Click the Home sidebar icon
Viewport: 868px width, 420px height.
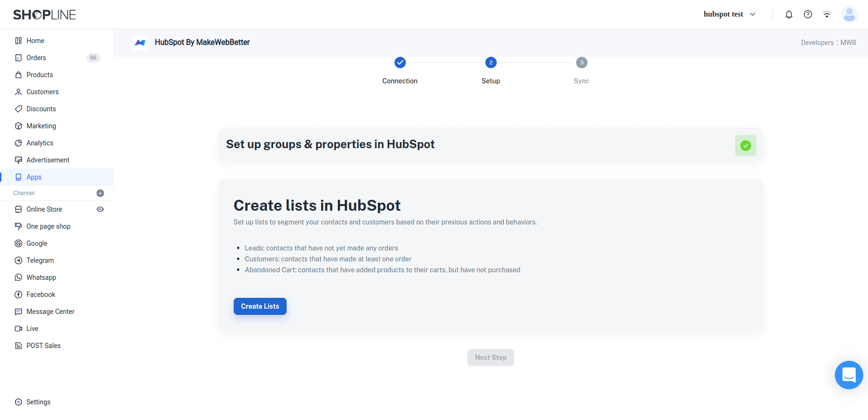pyautogui.click(x=18, y=41)
